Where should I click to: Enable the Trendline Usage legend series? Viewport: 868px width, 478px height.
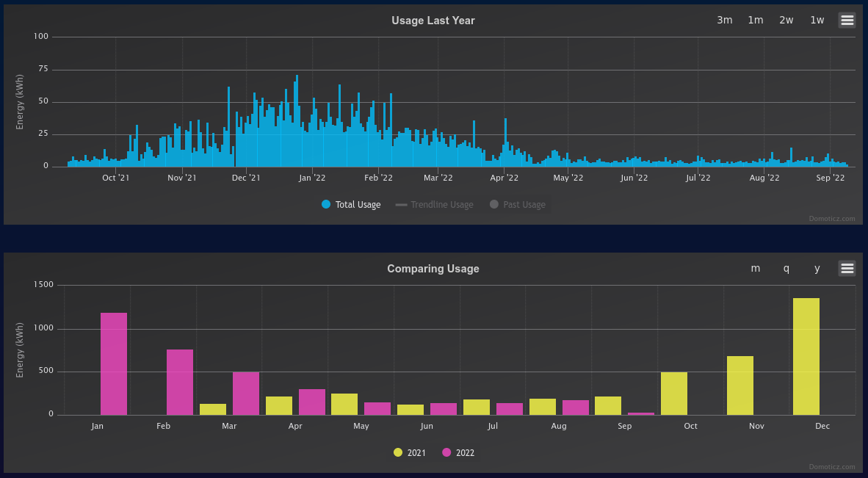pyautogui.click(x=435, y=205)
